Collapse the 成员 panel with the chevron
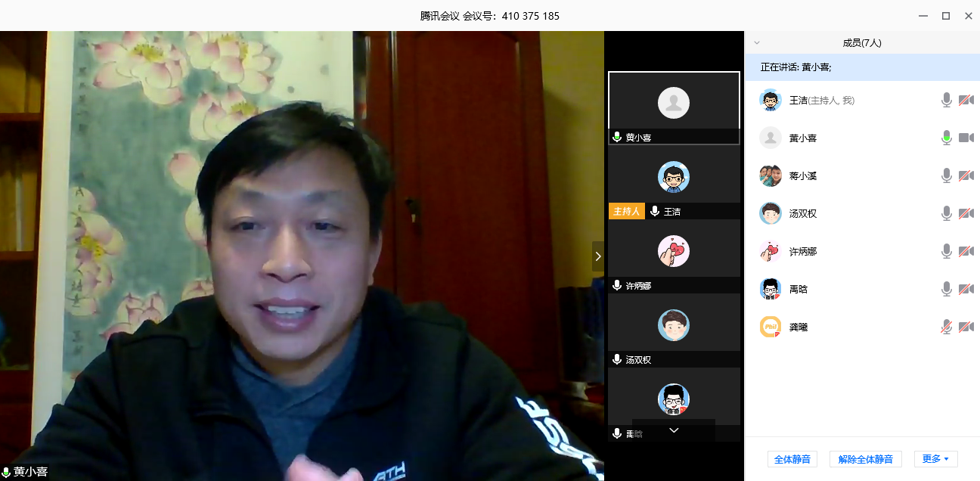The image size is (980, 481). [757, 43]
